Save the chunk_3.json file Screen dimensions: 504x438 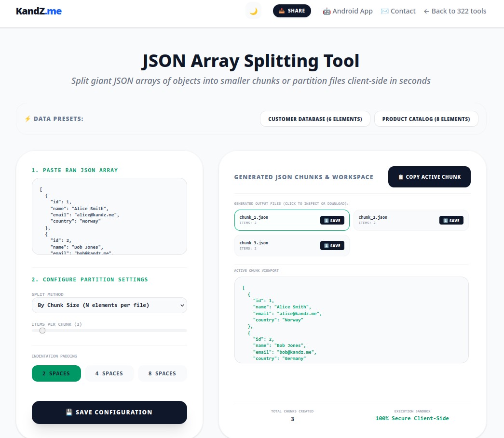click(x=332, y=246)
